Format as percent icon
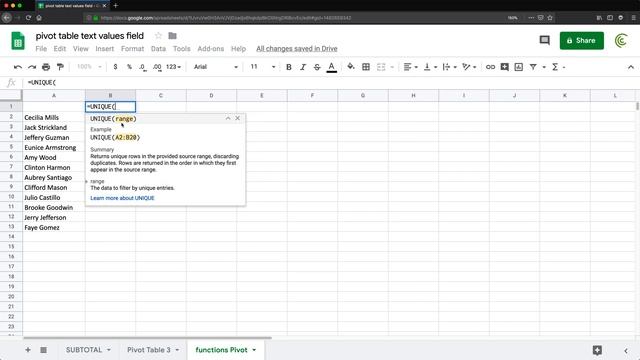Viewport: 640px width, 360px height. pos(129,67)
